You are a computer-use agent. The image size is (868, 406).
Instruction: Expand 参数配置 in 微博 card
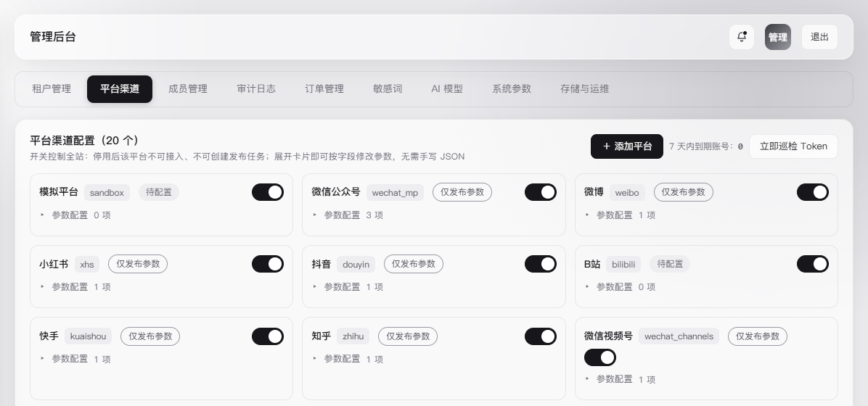tap(620, 215)
